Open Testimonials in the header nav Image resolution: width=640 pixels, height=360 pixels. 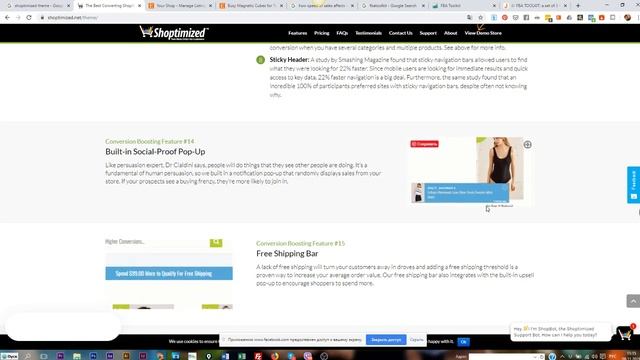[368, 33]
